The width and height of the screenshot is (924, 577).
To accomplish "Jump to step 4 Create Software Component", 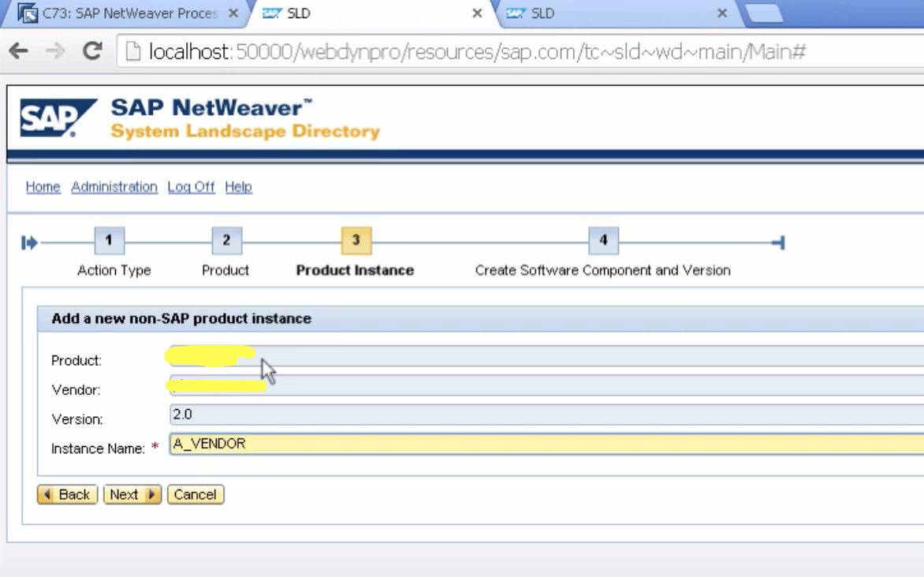I will [603, 240].
